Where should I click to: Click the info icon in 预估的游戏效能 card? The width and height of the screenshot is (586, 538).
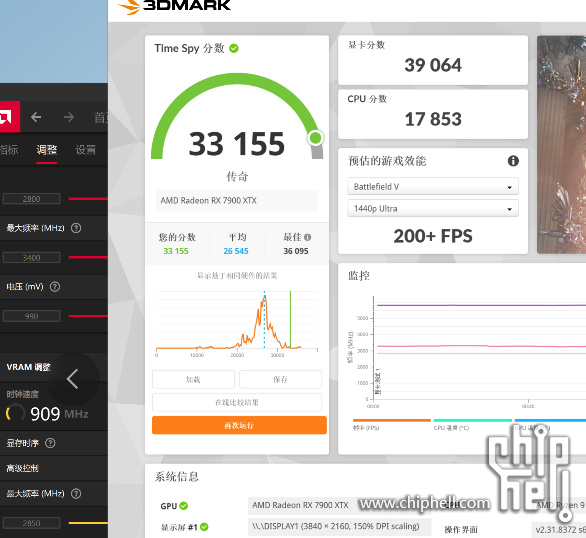(x=513, y=161)
